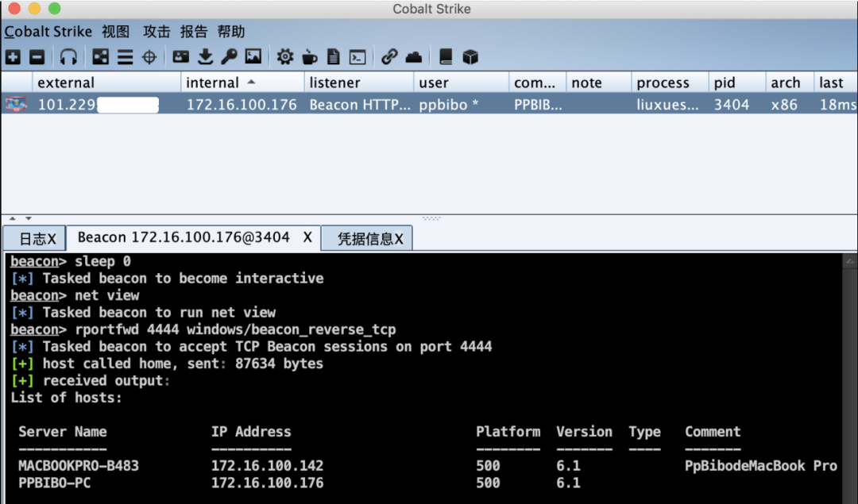
Task: Click the MACBOOKPRO-B483 server name
Action: coord(78,466)
